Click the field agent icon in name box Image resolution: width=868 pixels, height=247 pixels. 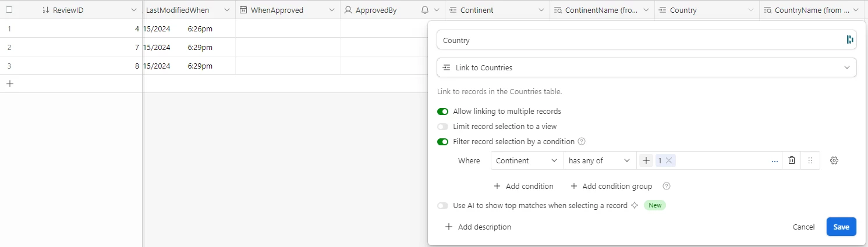pos(850,40)
